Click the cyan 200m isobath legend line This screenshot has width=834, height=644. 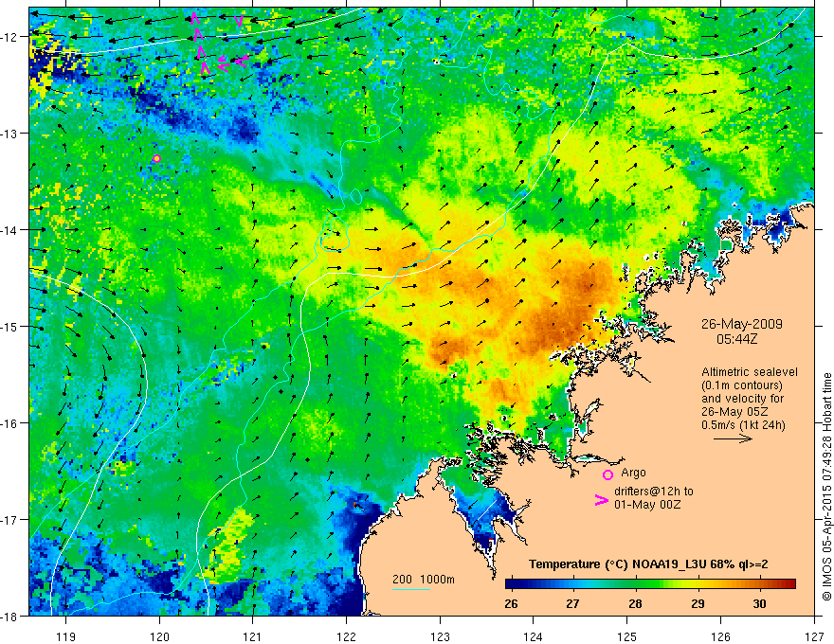click(411, 589)
